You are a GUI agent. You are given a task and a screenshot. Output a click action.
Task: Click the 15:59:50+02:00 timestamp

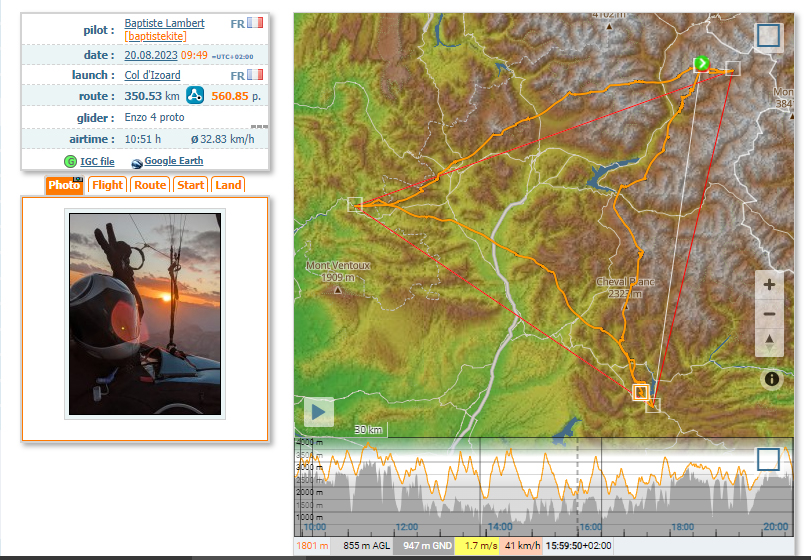point(578,546)
